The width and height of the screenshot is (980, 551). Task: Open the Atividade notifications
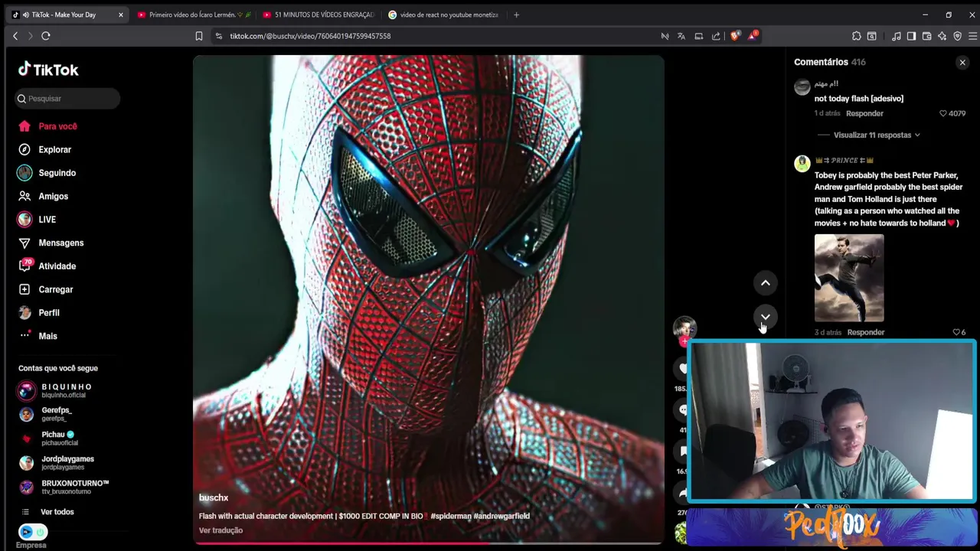pyautogui.click(x=47, y=266)
